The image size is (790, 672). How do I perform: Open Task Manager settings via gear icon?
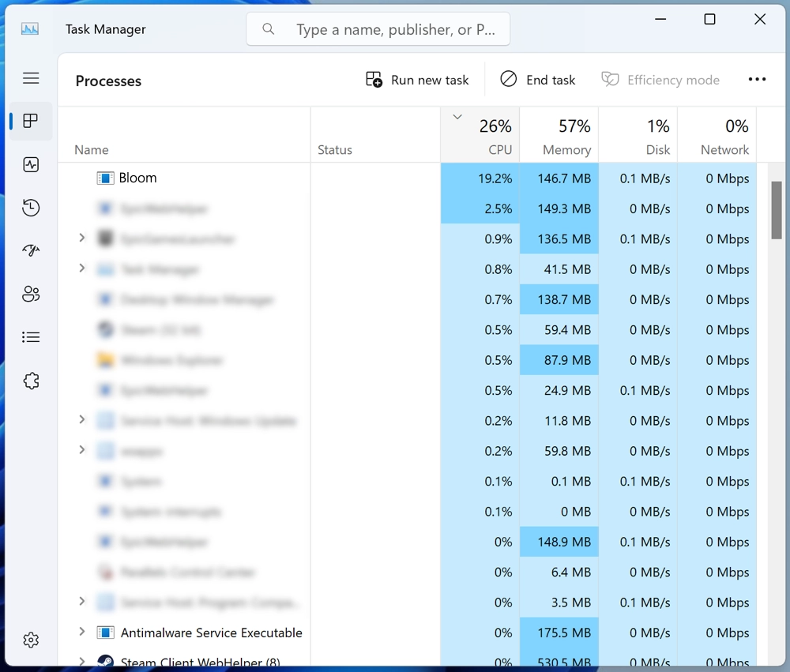tap(31, 640)
